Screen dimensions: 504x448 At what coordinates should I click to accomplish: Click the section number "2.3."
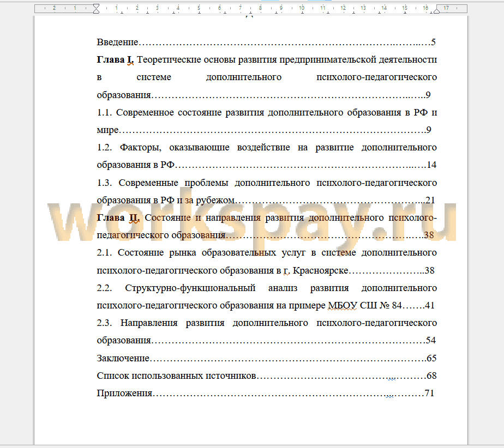104,323
